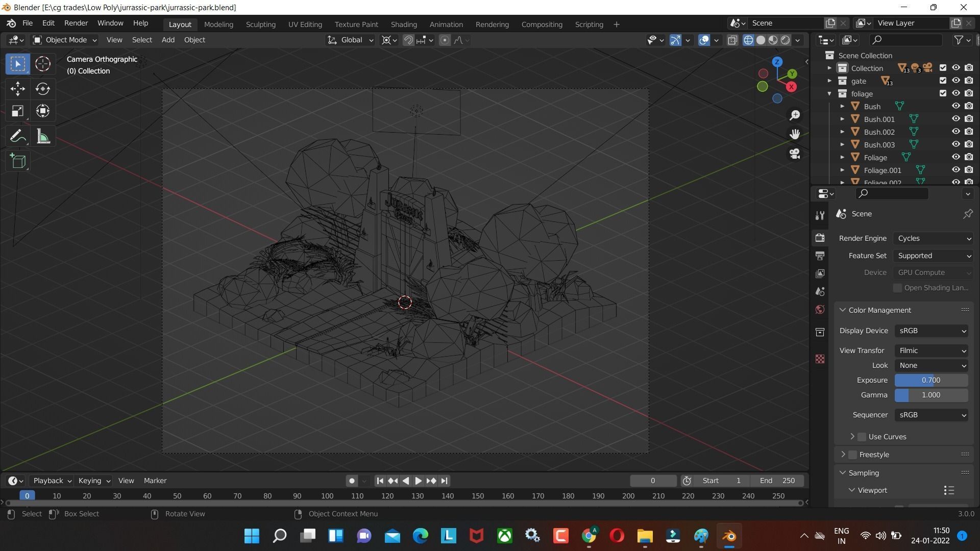
Task: Switch to the Modeling workspace tab
Action: (218, 24)
